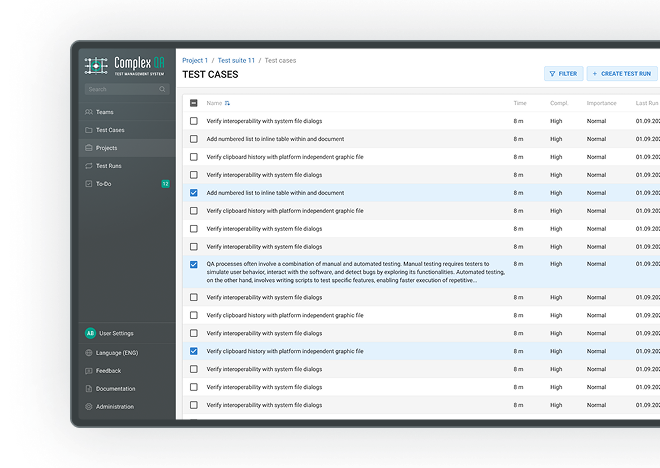Click the Administration gear icon
Screen dimensions: 660x468
coord(89,406)
